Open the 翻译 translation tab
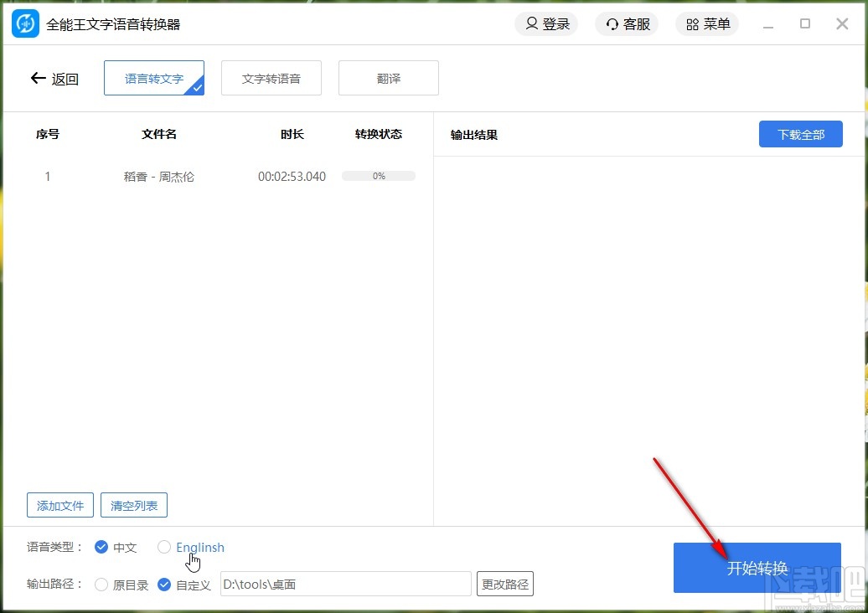The width and height of the screenshot is (868, 613). [388, 77]
